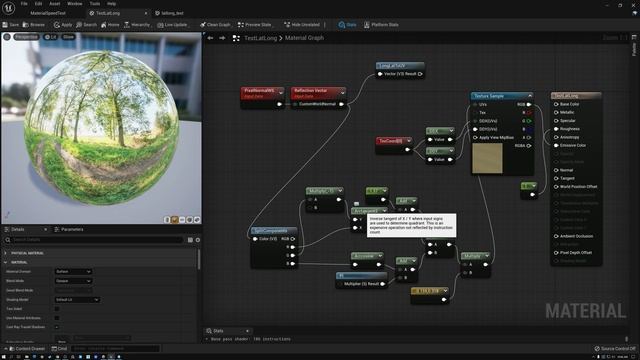
Task: Click the Details panel vertical scrollbar
Action: (199, 259)
